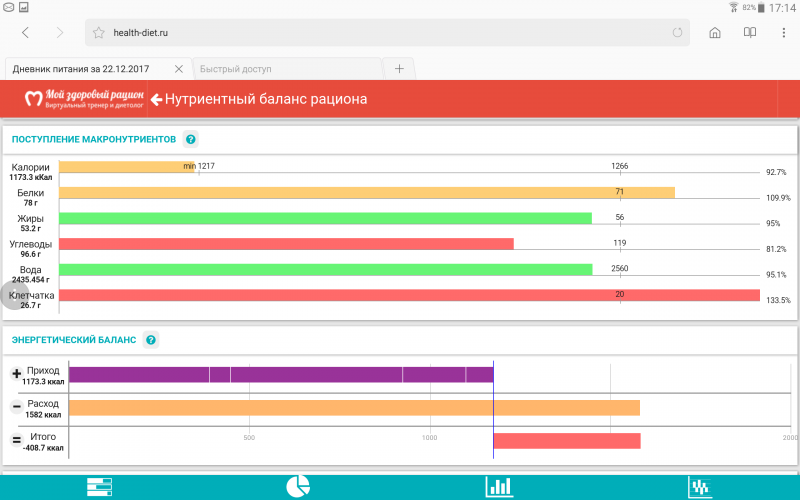Expand the Приход plus row
The width and height of the screenshot is (800, 500).
(16, 374)
